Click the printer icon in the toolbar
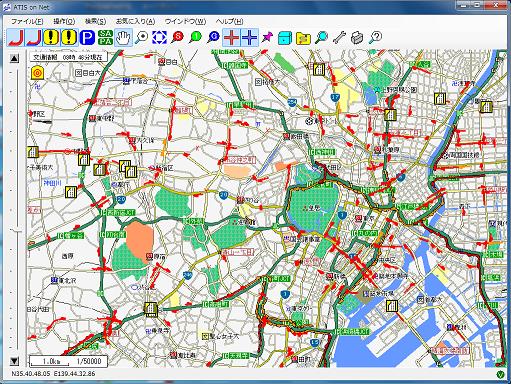 pyautogui.click(x=357, y=37)
